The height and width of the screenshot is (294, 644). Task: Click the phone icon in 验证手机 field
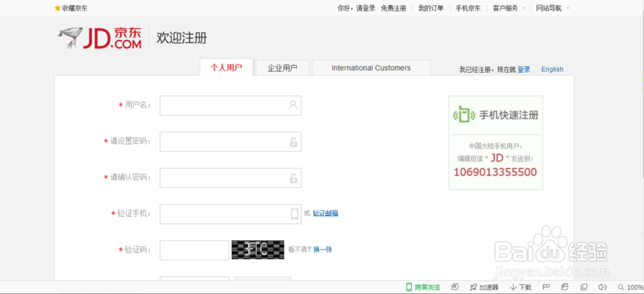(x=294, y=214)
